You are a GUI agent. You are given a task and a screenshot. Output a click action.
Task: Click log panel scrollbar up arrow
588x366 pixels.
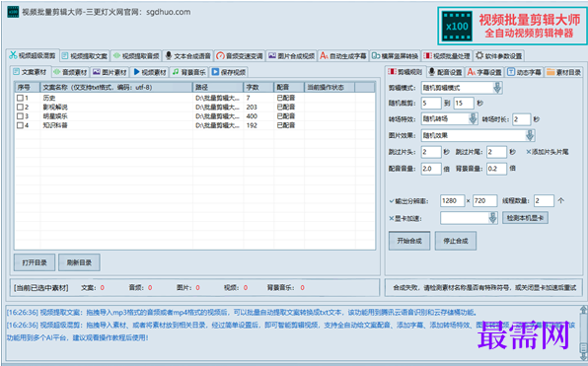pos(583,310)
